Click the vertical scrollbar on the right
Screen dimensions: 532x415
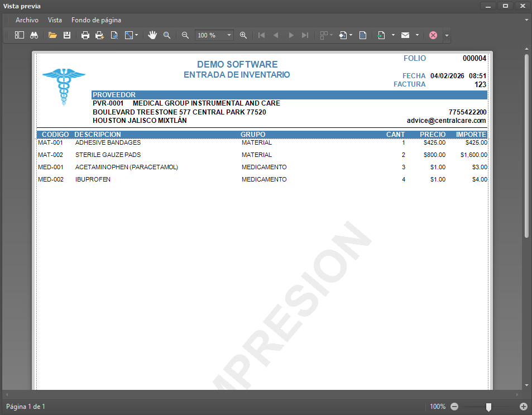[526, 145]
